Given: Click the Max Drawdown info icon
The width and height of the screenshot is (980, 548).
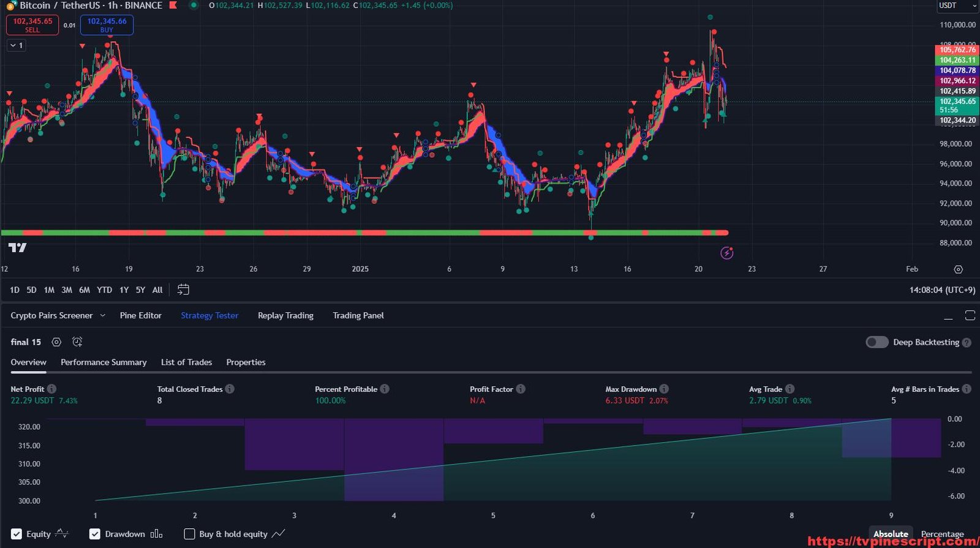Looking at the screenshot, I should pyautogui.click(x=664, y=389).
